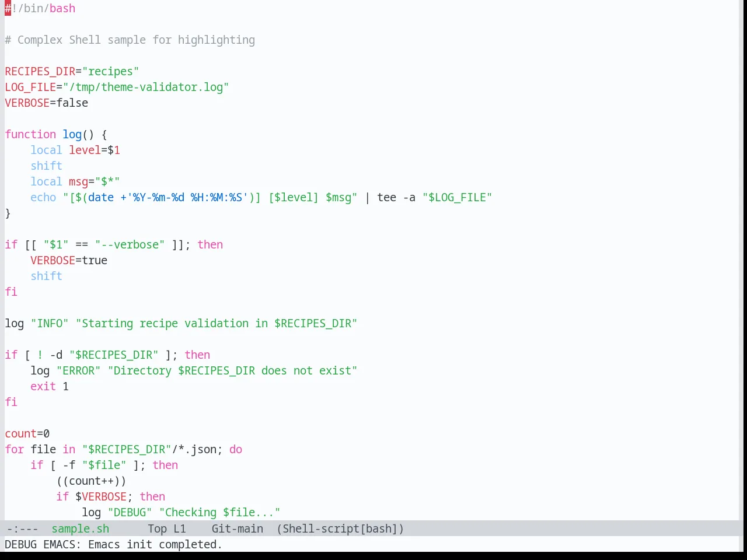The width and height of the screenshot is (747, 560).
Task: Click 'local msg="$*"' line
Action: pyautogui.click(x=75, y=182)
